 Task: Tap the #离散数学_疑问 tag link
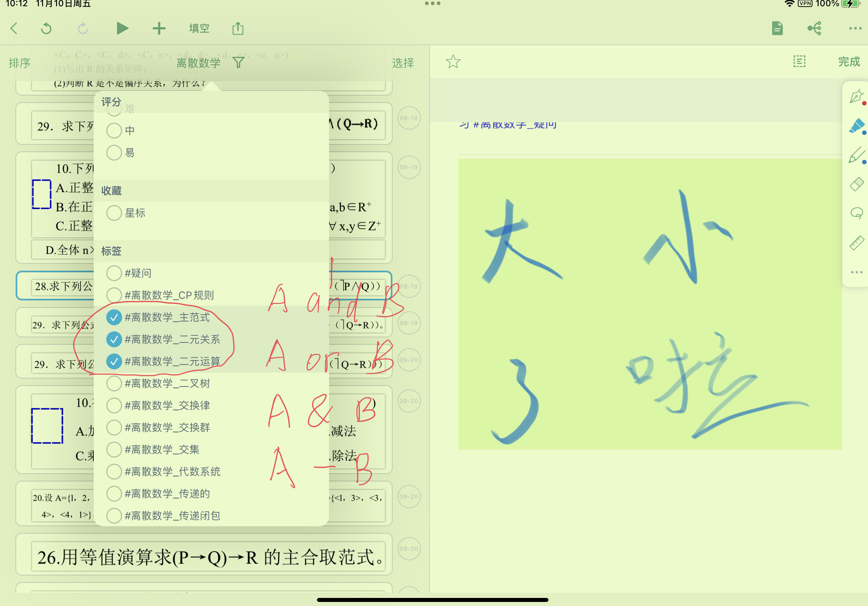click(514, 125)
